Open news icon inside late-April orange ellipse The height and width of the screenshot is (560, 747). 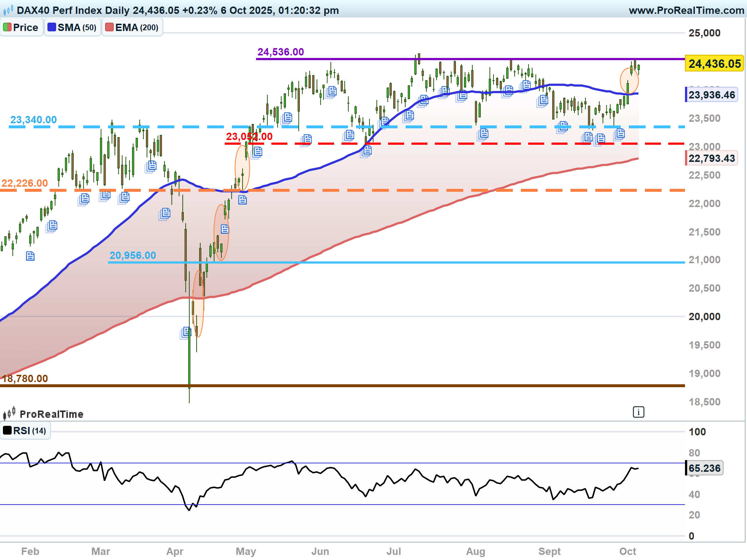click(x=225, y=229)
